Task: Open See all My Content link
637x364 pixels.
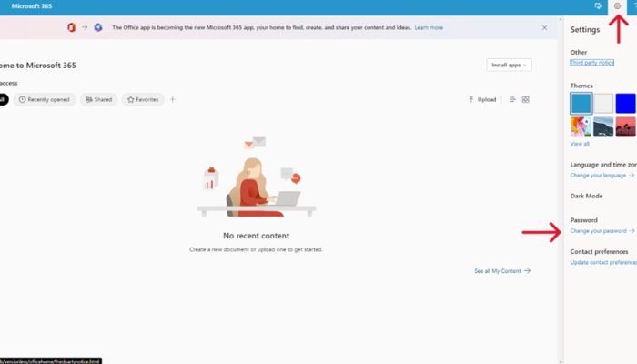Action: pos(502,271)
